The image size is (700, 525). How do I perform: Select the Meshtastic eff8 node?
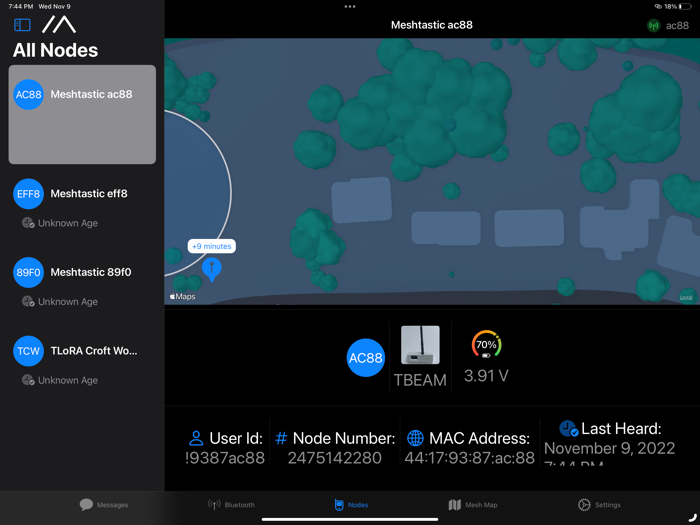[x=82, y=203]
